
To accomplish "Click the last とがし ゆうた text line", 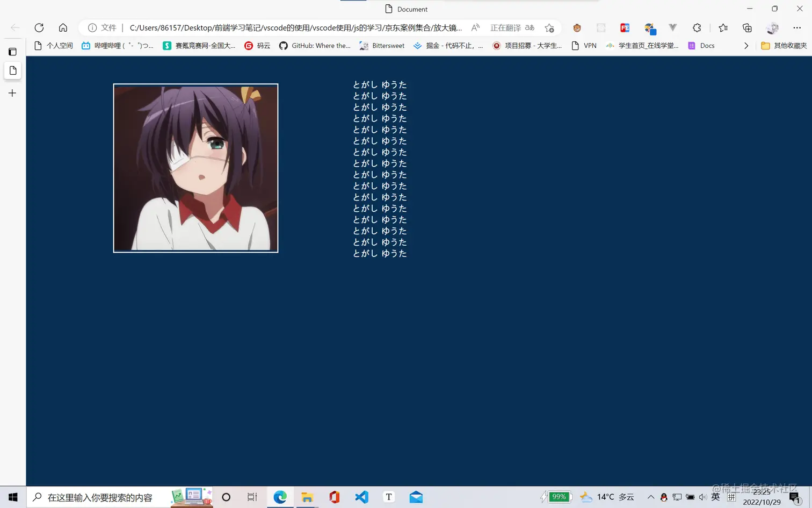I will 380,254.
